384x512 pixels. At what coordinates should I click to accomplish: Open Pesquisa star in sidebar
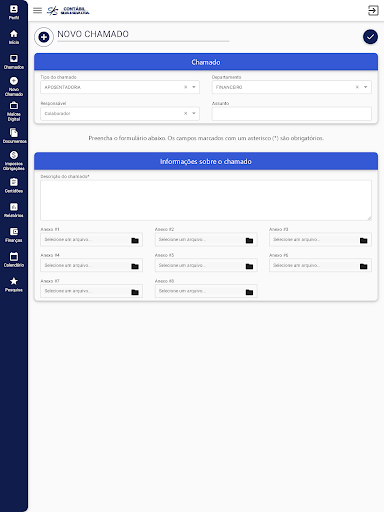coord(14,284)
